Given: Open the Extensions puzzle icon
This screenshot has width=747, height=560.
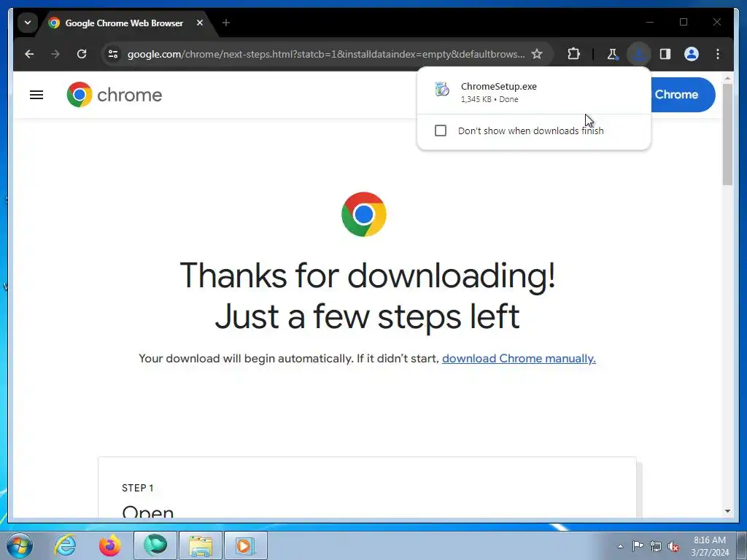Looking at the screenshot, I should [573, 54].
